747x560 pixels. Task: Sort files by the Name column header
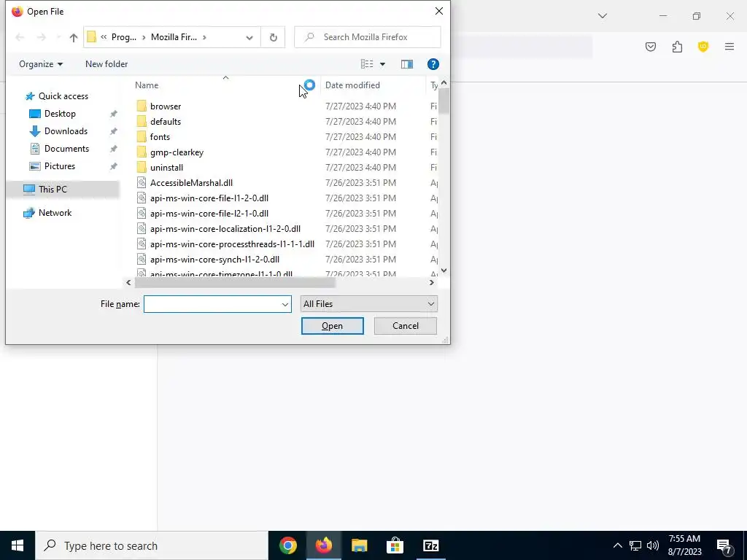click(x=146, y=85)
